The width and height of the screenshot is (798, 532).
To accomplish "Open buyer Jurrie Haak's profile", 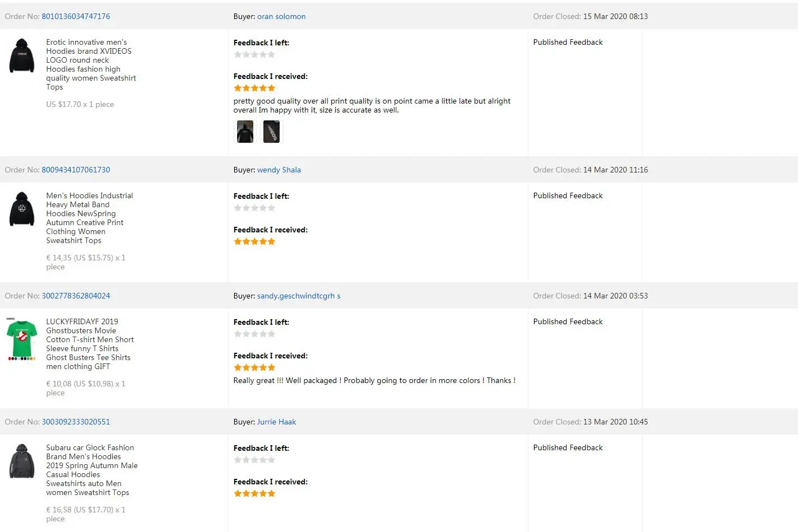I will pos(276,422).
